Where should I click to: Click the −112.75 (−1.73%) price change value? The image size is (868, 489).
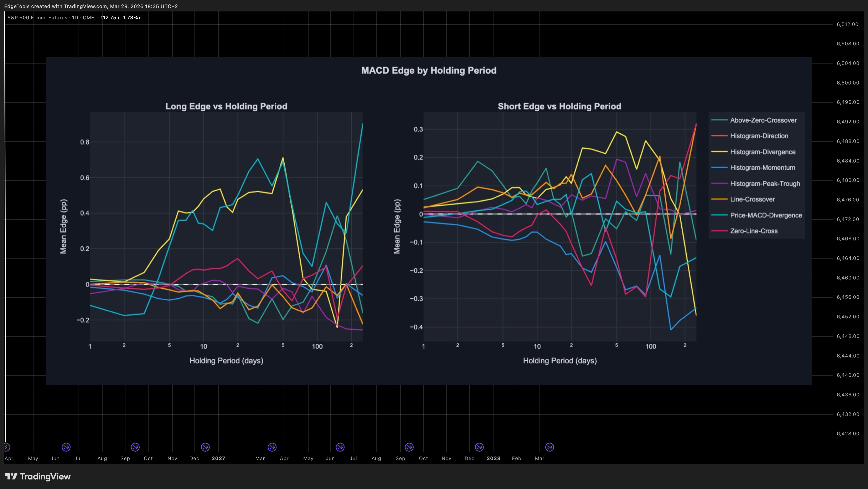[118, 17]
